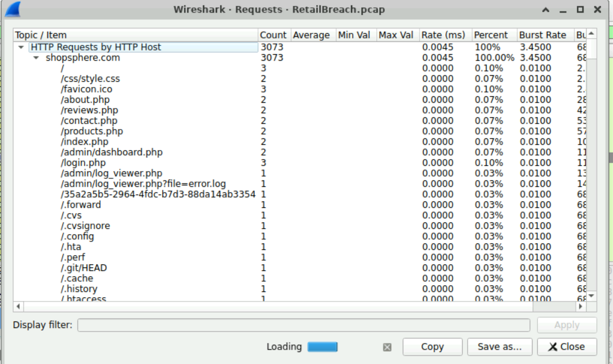
Task: Click the Display filter input field
Action: pyautogui.click(x=303, y=325)
